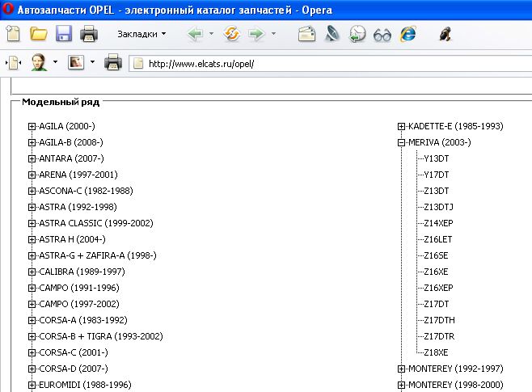Open page in Internet Explorer icon

coord(407,34)
